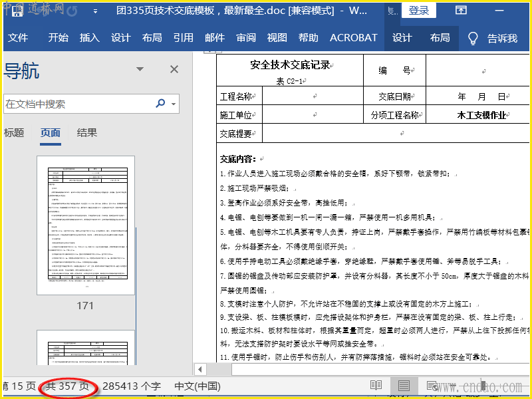This screenshot has height=399, width=532.
Task: Click the 告诉我 lightbulb icon
Action: click(473, 38)
